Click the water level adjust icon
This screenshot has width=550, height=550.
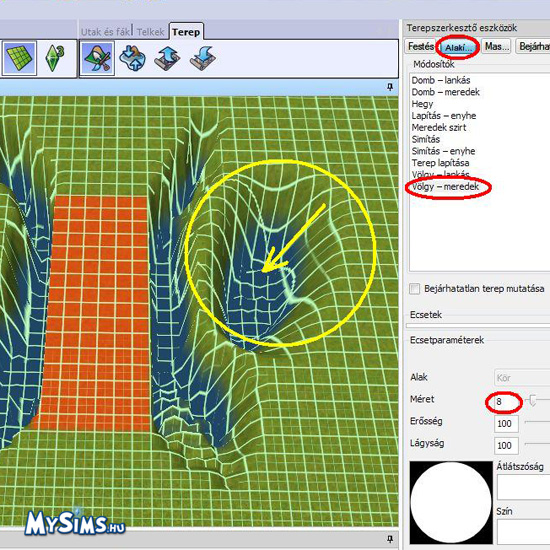pyautogui.click(x=132, y=58)
